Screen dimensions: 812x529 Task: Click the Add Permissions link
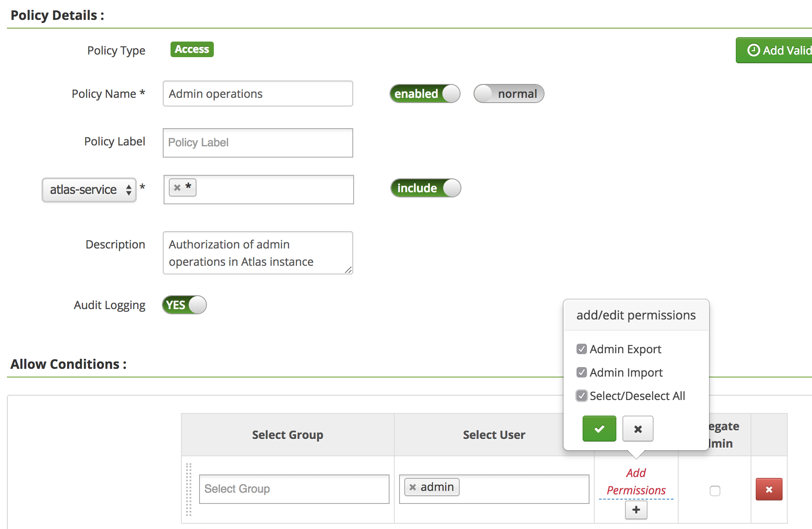click(x=636, y=481)
